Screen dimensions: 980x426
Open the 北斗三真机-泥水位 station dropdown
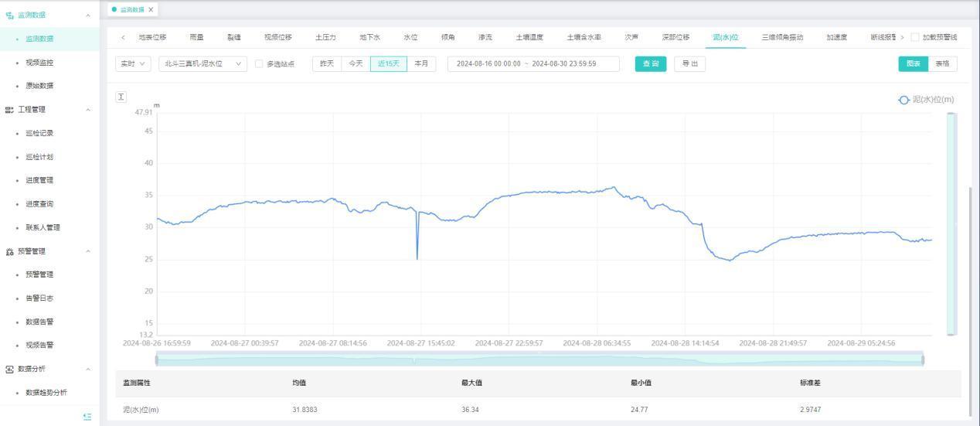202,64
